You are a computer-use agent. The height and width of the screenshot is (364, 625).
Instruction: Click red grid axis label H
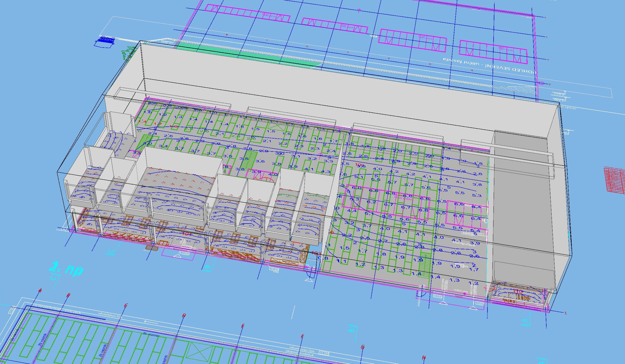pos(424,357)
